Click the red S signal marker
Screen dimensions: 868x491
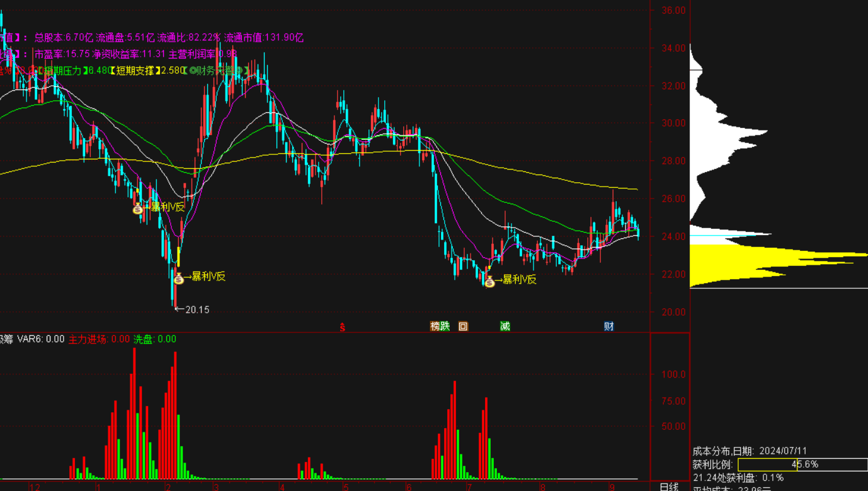click(343, 326)
